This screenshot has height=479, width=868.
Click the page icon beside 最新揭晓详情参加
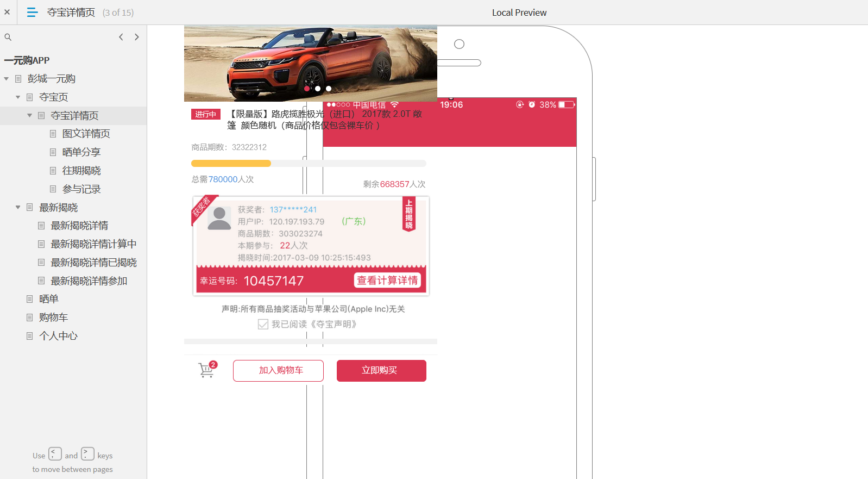point(41,281)
